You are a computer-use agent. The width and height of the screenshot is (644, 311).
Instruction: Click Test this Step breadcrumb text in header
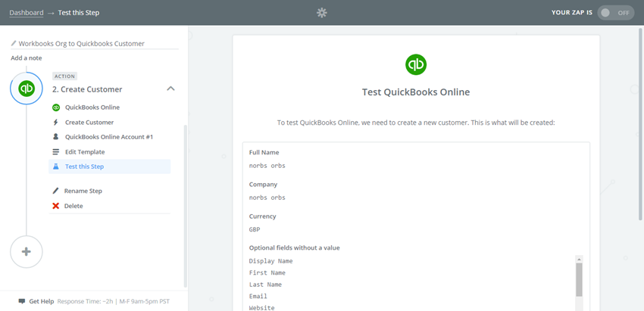79,13
